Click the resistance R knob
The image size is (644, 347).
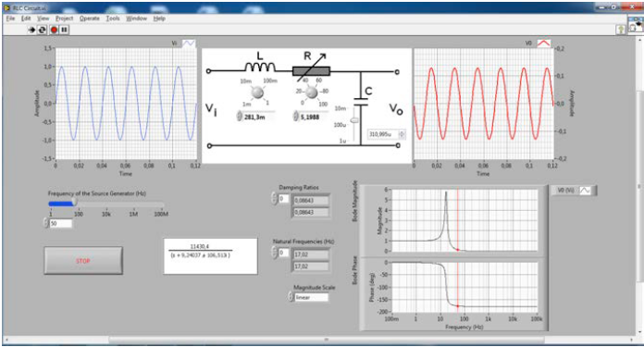[312, 93]
